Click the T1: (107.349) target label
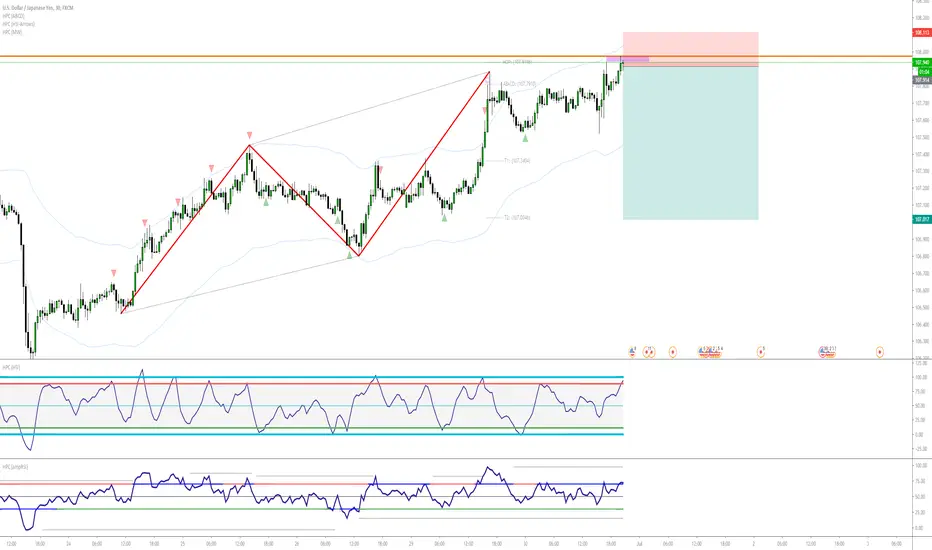 pyautogui.click(x=517, y=161)
